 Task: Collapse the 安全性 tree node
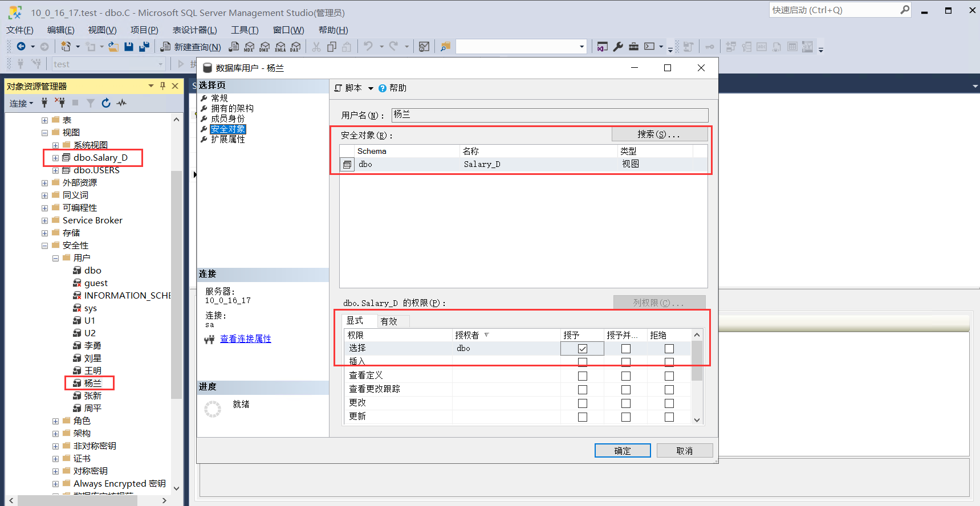point(44,246)
